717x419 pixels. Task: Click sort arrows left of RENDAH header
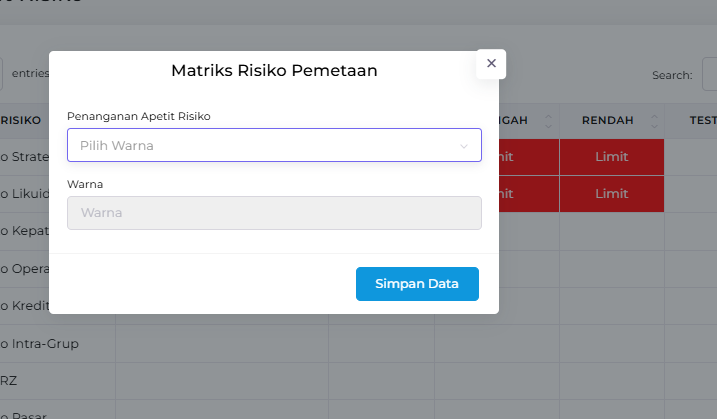tap(548, 121)
